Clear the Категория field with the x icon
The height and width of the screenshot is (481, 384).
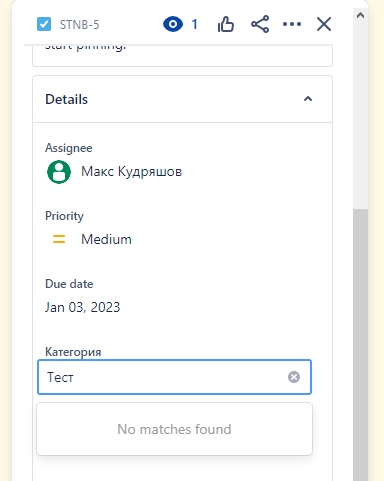(294, 377)
